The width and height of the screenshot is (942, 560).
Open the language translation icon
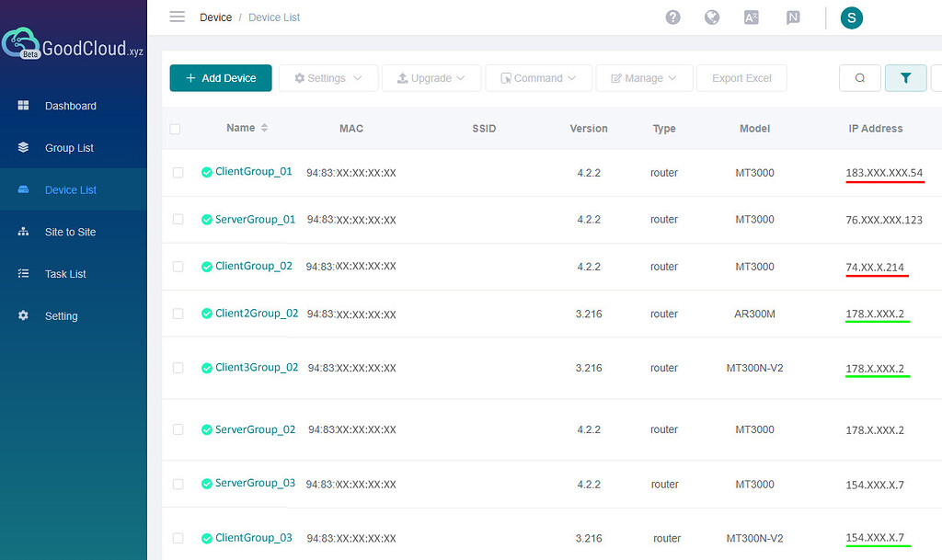[x=752, y=17]
